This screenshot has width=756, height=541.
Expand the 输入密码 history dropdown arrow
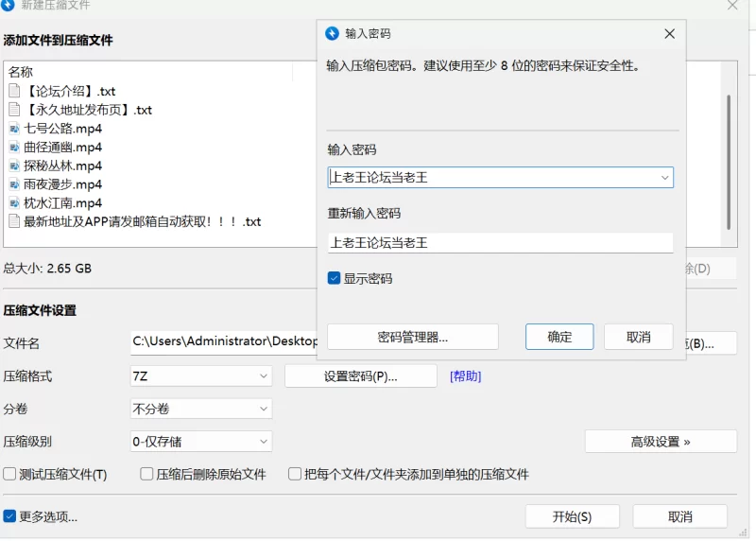tap(664, 177)
